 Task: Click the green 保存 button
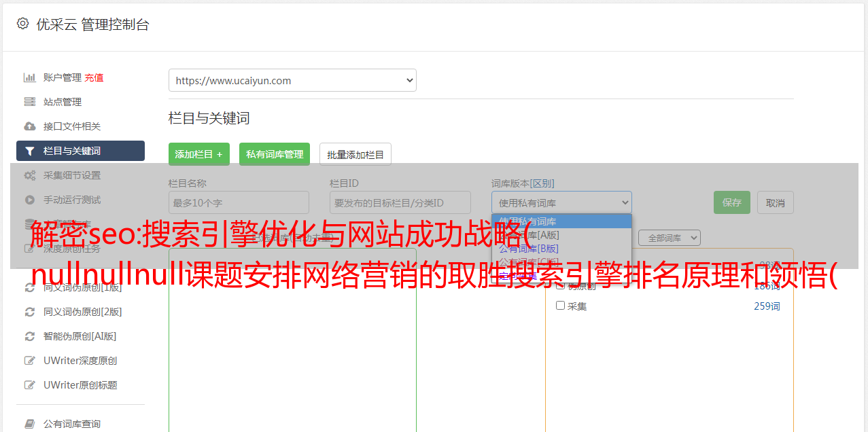click(x=732, y=202)
